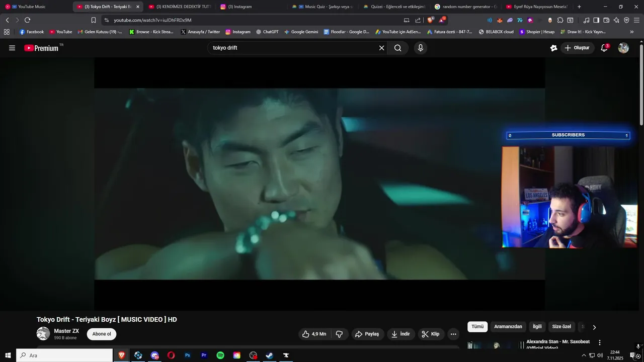Click the address bar URL
This screenshot has height=362, width=644.
(152, 20)
